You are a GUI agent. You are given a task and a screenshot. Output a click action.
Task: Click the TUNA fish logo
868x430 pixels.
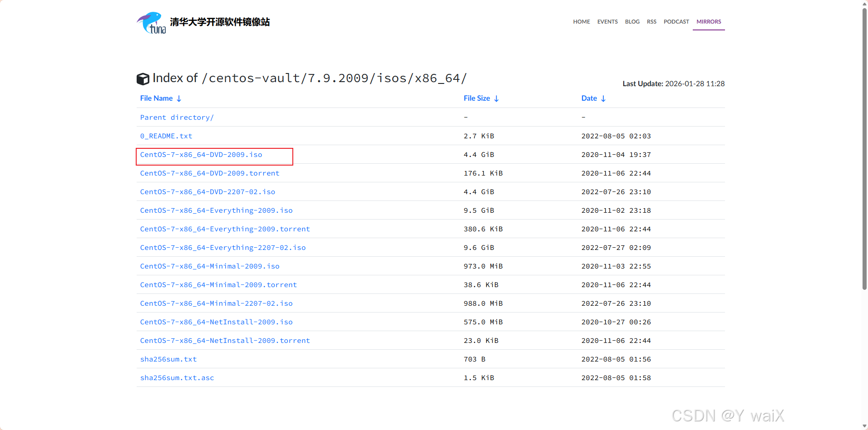pyautogui.click(x=151, y=23)
